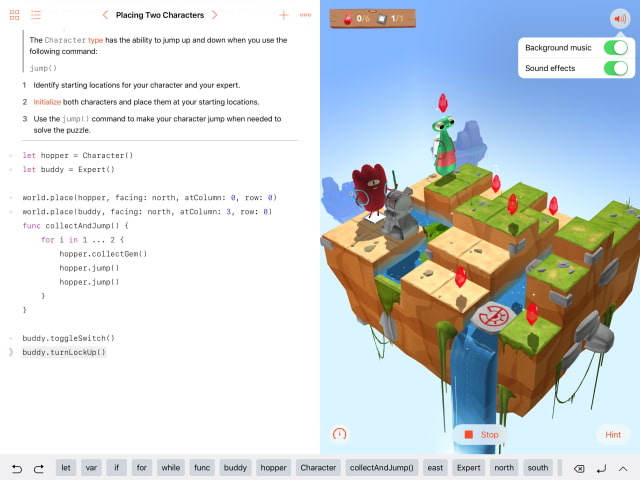Stop the running code
The width and height of the screenshot is (640, 480).
(x=481, y=435)
